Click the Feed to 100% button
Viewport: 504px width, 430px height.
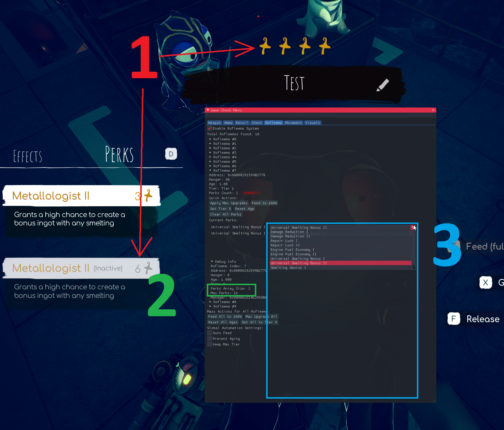tap(264, 203)
